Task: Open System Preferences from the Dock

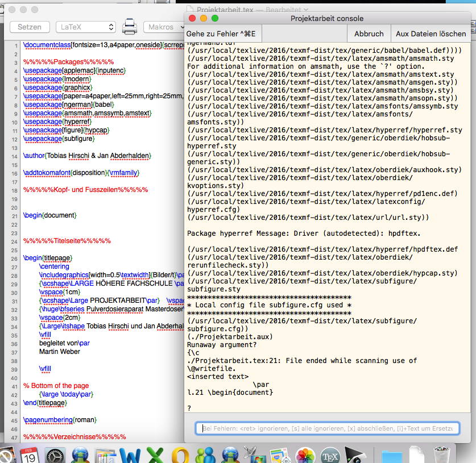Action: [55, 455]
